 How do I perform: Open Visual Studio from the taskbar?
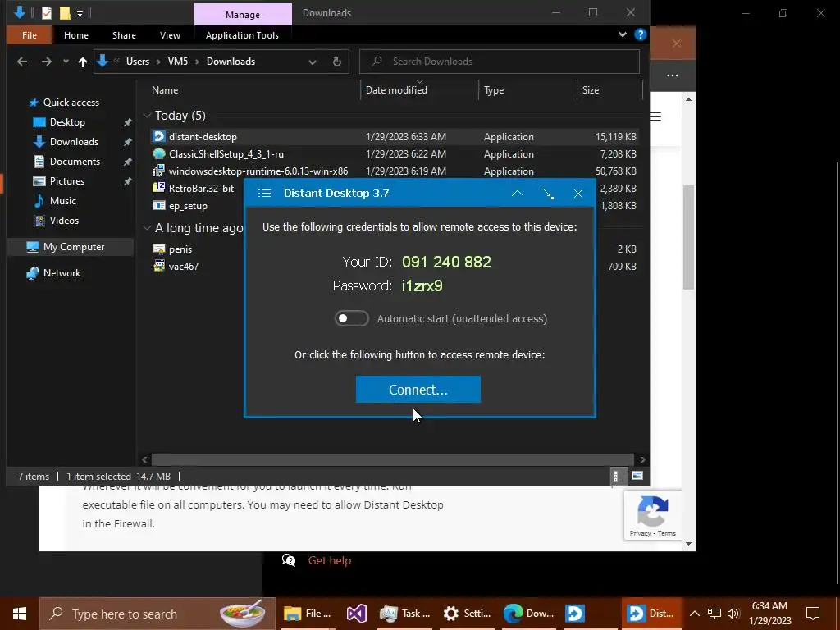(x=357, y=614)
